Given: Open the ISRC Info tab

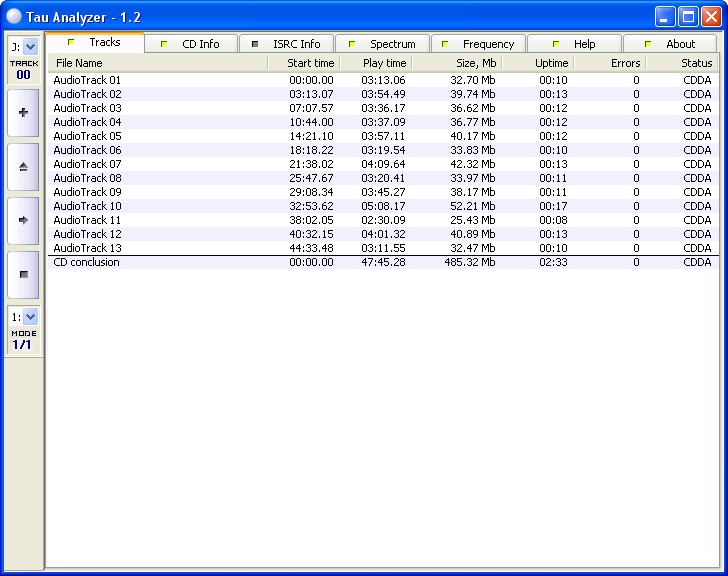Looking at the screenshot, I should pos(287,44).
